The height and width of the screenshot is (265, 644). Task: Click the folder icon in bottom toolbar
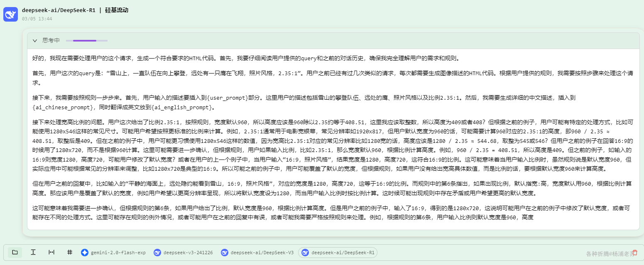[x=15, y=252]
